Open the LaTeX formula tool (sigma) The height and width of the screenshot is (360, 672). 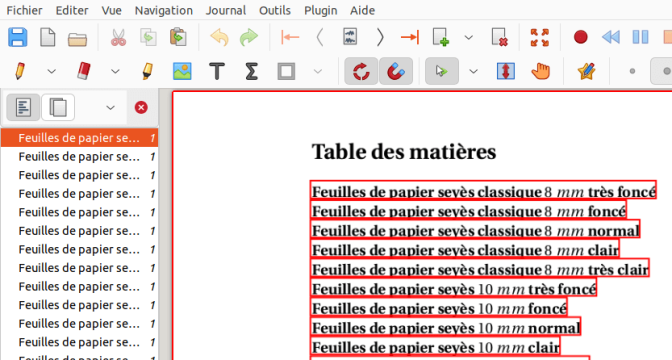point(252,71)
